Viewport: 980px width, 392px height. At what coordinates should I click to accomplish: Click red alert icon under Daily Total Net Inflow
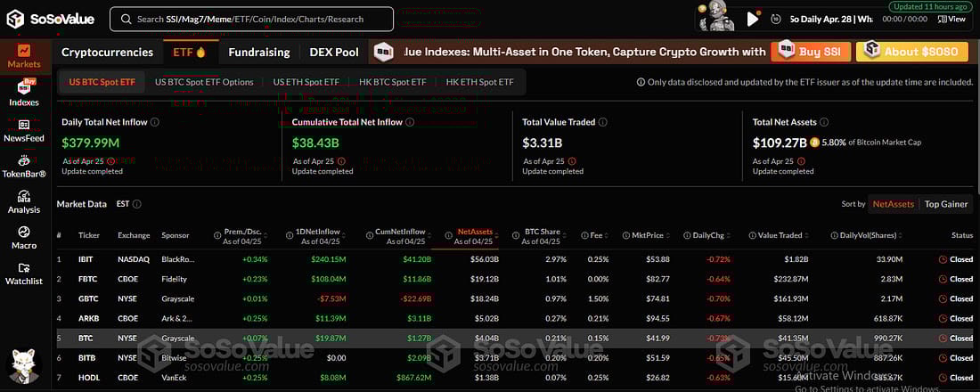point(111,161)
